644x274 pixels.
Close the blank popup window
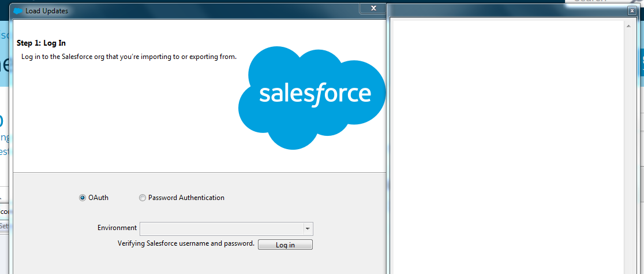[632, 11]
